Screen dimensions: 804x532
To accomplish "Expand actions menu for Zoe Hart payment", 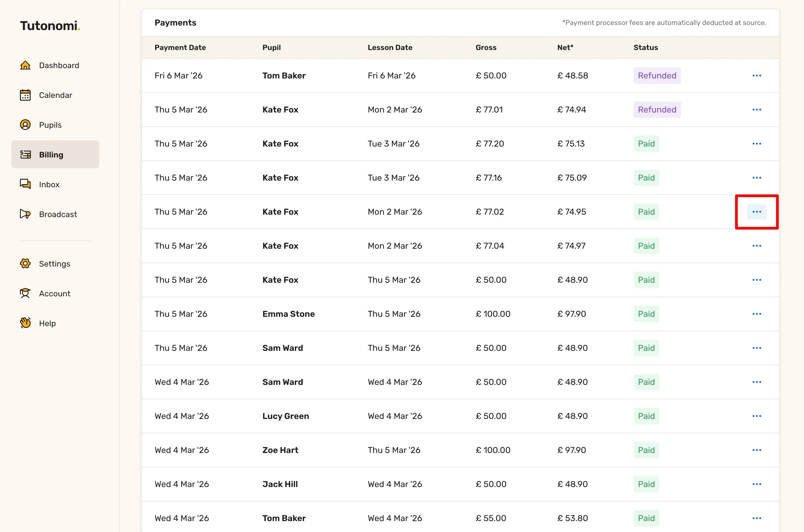I will [x=756, y=450].
